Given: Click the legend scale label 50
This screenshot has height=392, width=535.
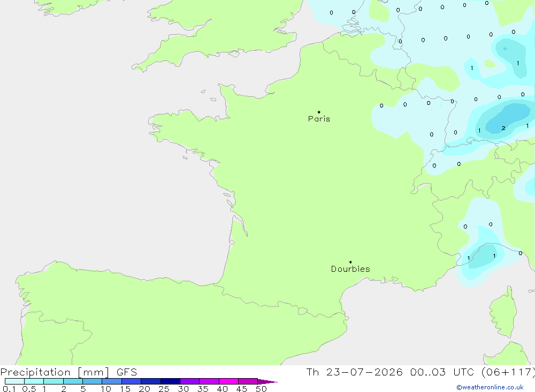Looking at the screenshot, I should [x=261, y=389].
